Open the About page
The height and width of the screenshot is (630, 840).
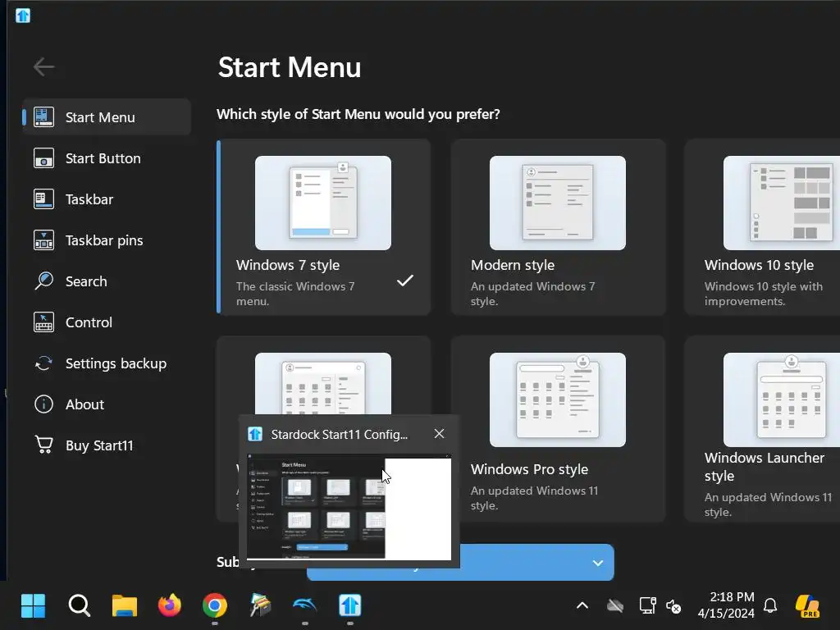[x=107, y=404]
